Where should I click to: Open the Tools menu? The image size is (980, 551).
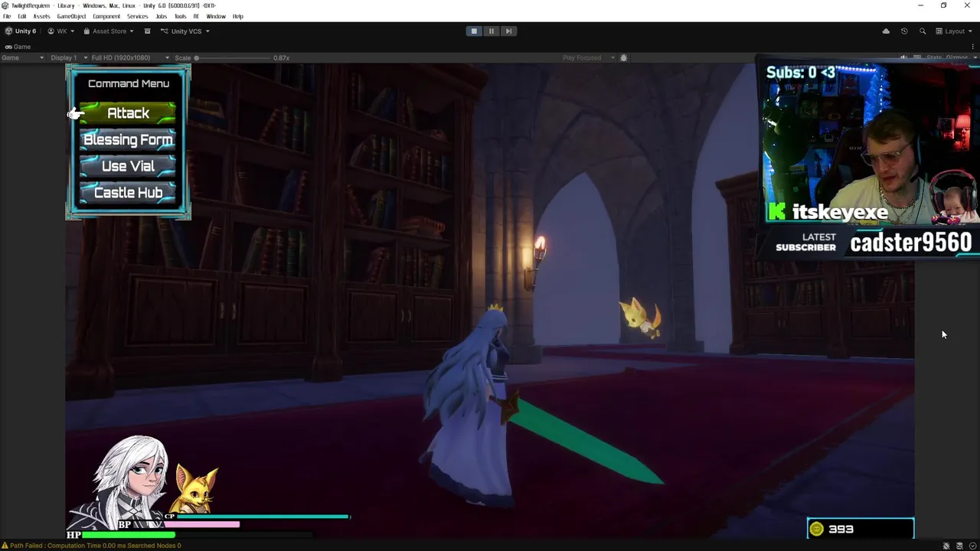[181, 16]
